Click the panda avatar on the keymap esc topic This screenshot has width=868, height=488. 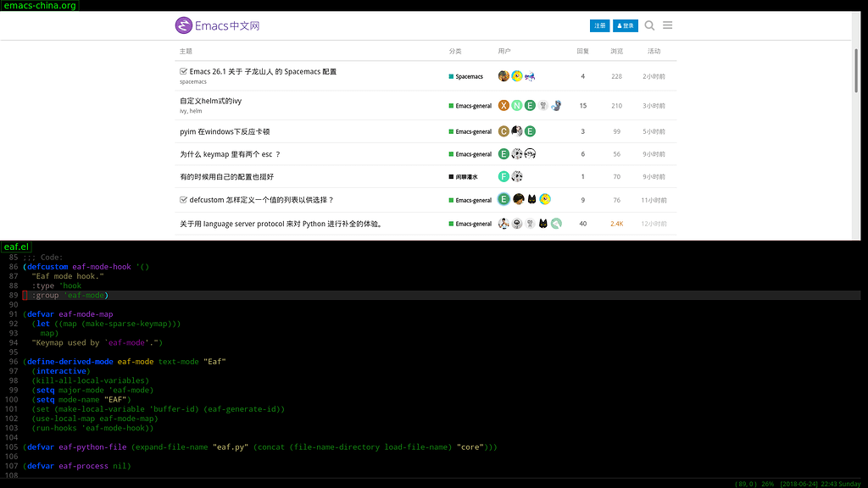[517, 152]
